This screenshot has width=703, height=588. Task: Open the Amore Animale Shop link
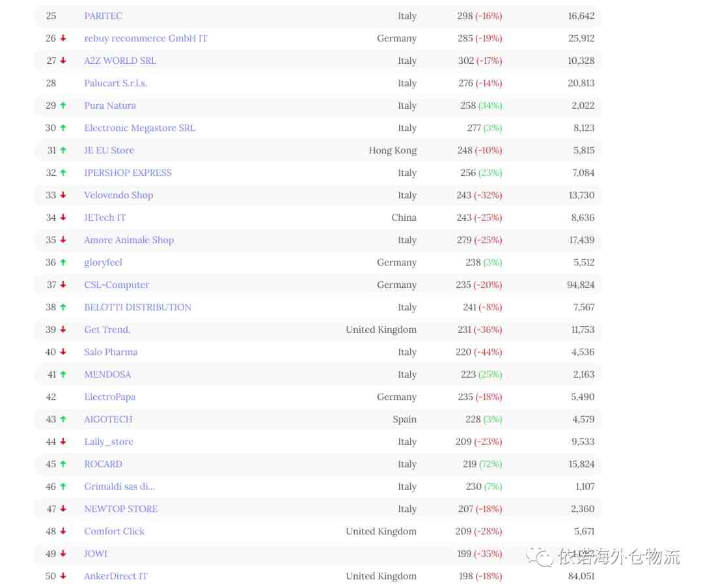pos(129,240)
